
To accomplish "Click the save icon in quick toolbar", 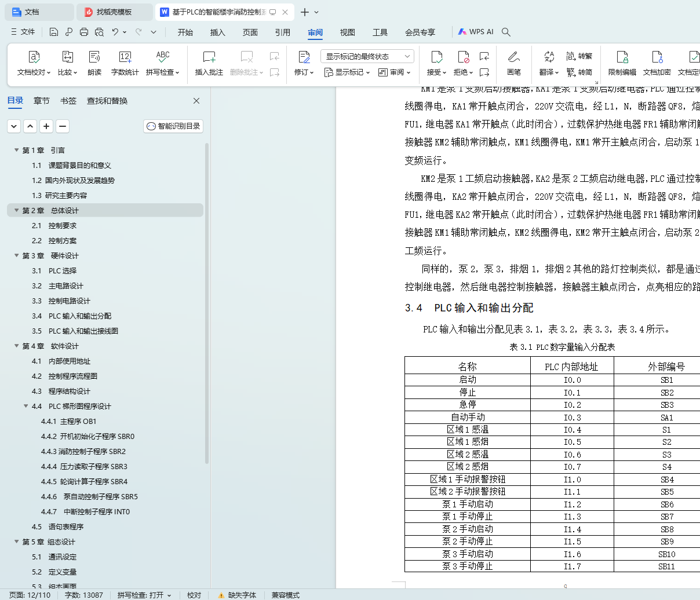I will [x=54, y=32].
